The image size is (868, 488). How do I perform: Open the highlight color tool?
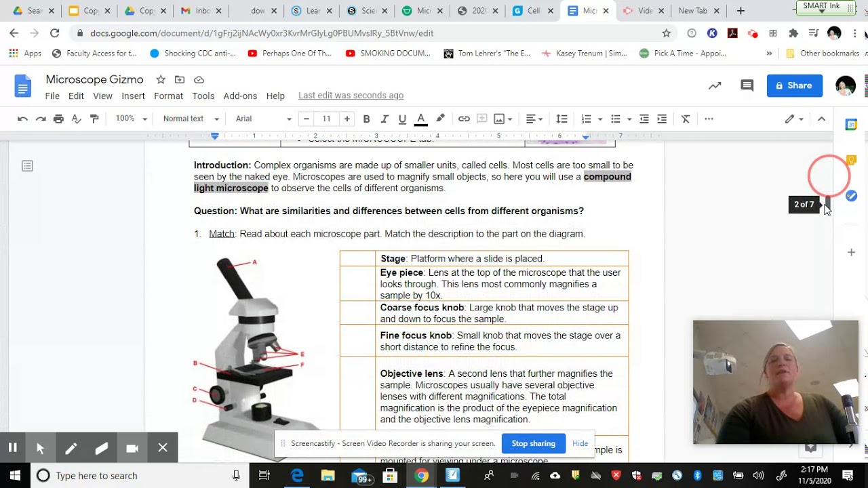click(x=440, y=119)
